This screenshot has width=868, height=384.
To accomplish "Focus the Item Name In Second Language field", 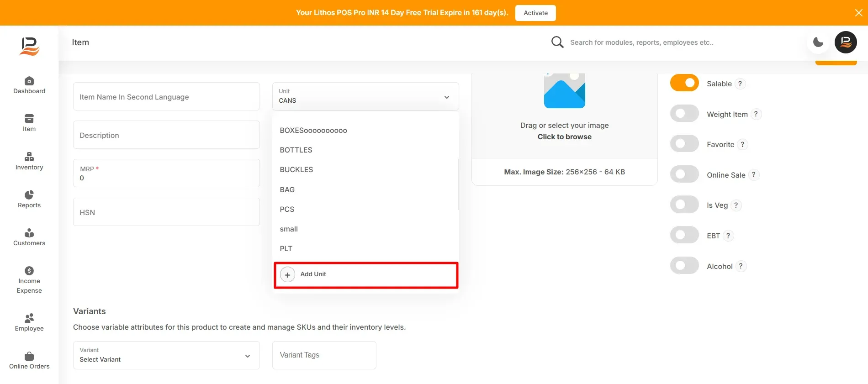I will coord(166,96).
